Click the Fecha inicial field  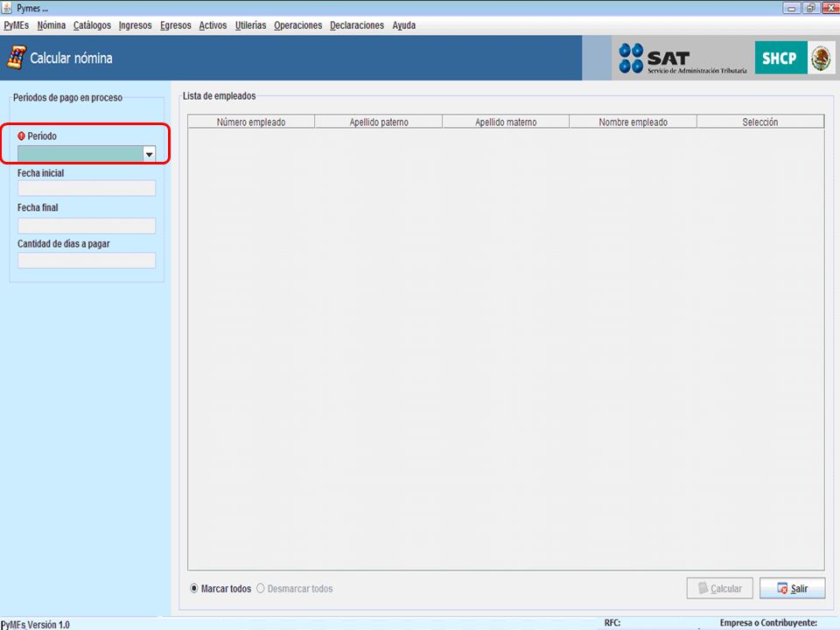click(87, 188)
